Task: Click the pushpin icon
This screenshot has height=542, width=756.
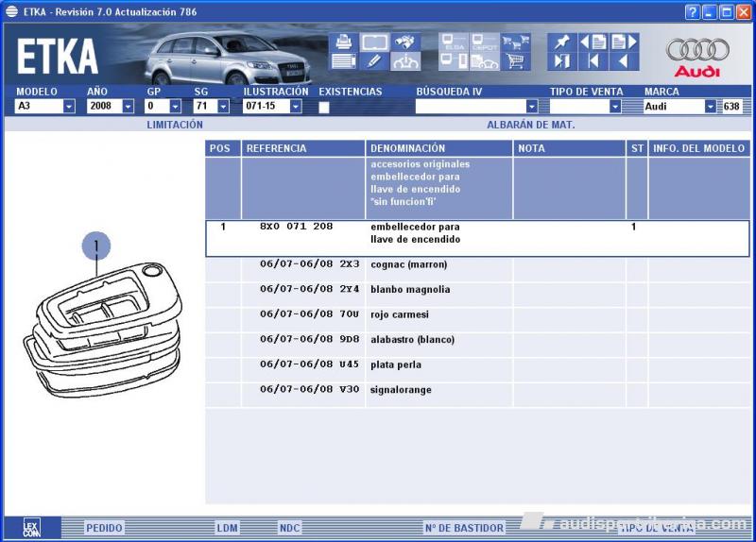Action: [x=562, y=42]
